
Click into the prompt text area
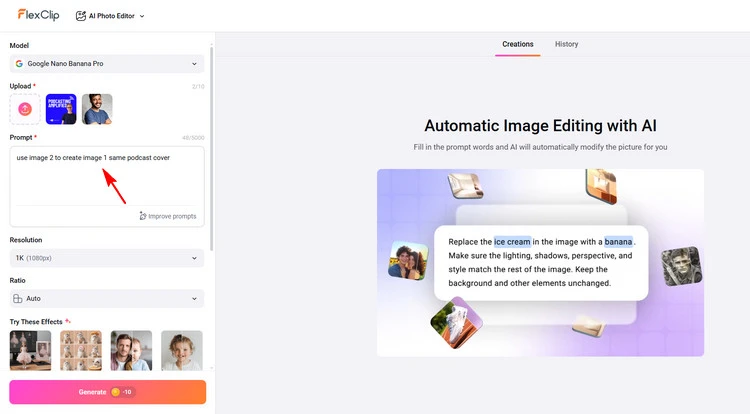[x=107, y=177]
